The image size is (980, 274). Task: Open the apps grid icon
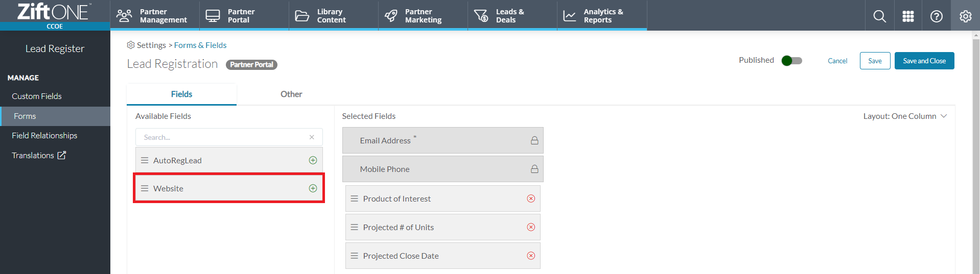tap(908, 16)
